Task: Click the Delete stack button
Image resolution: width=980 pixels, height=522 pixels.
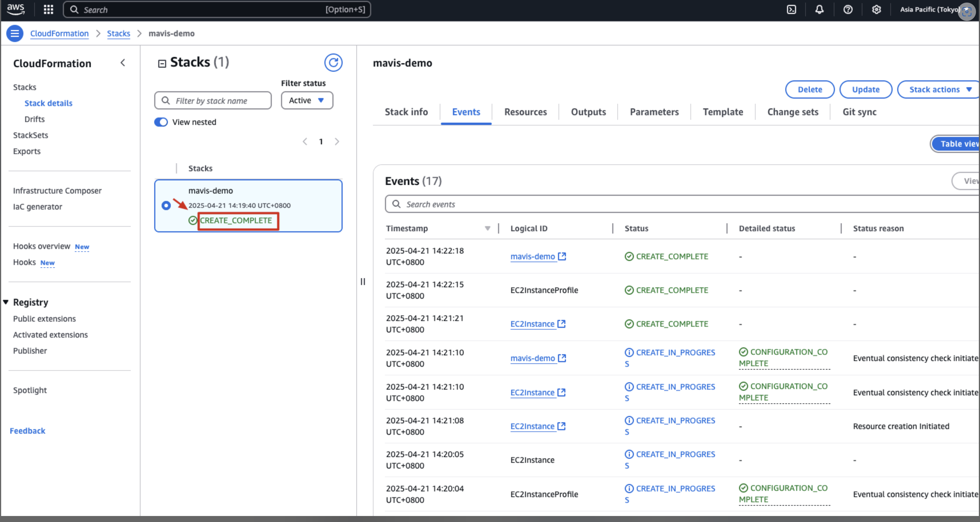Action: coord(810,89)
